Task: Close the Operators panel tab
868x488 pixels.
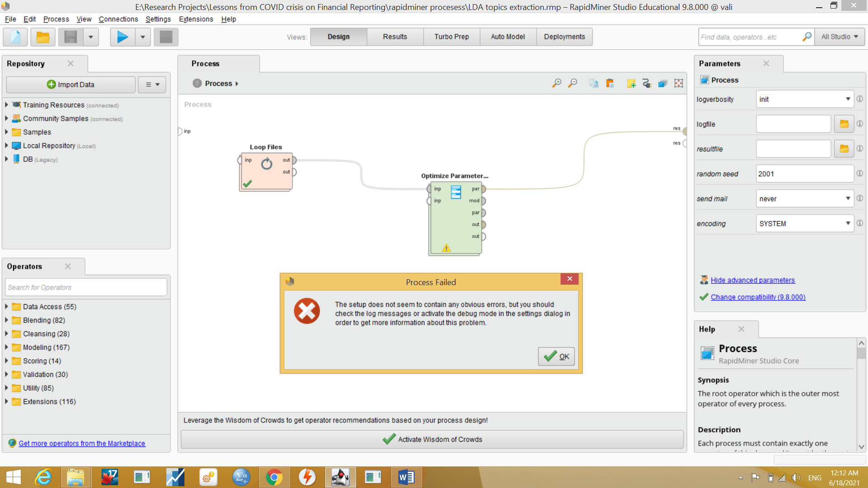Action: pos(68,266)
